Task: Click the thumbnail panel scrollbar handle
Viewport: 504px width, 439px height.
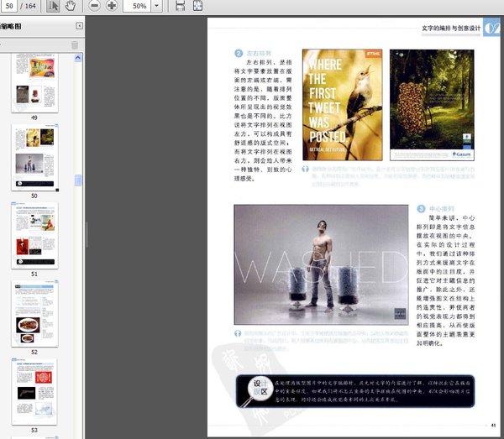Action: [78, 180]
